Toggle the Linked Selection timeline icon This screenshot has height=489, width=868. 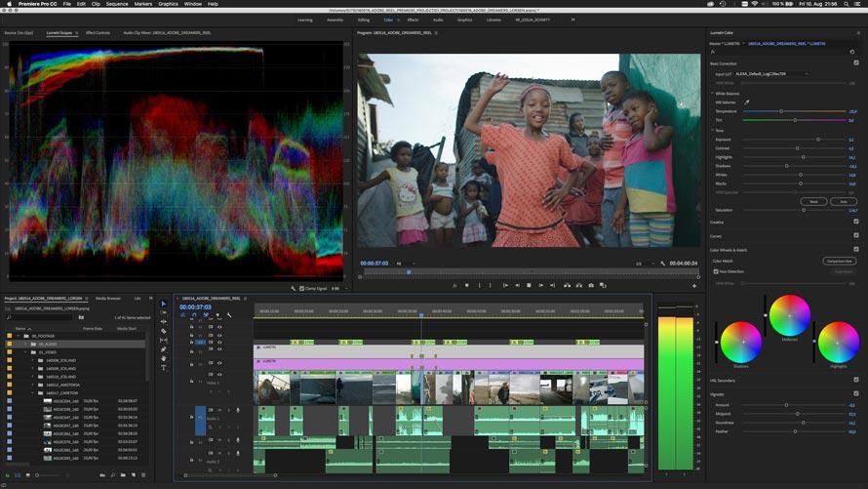point(206,315)
